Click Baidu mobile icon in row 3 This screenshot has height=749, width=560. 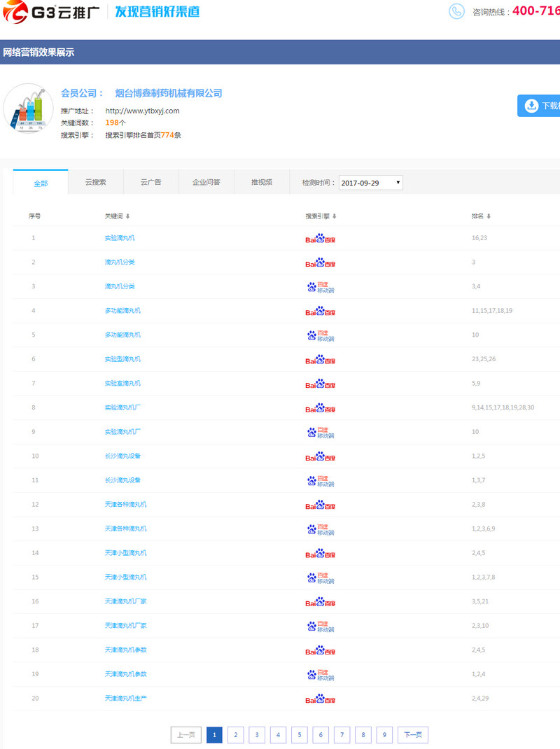click(x=320, y=287)
